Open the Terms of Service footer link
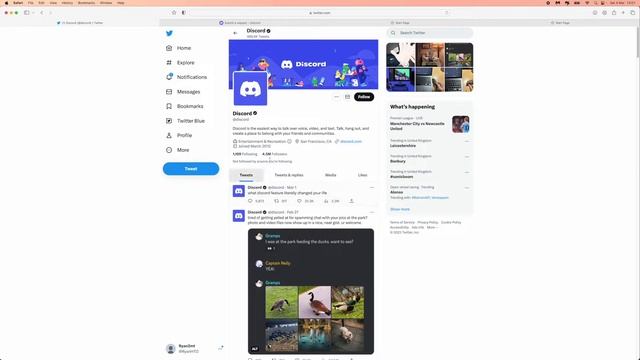 [402, 222]
